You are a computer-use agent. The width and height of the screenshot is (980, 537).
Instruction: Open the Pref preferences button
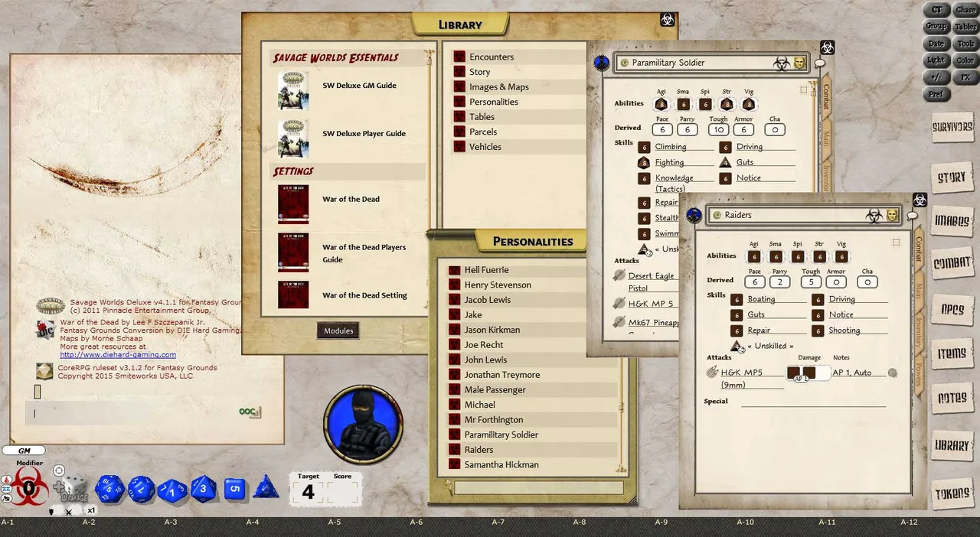[936, 95]
